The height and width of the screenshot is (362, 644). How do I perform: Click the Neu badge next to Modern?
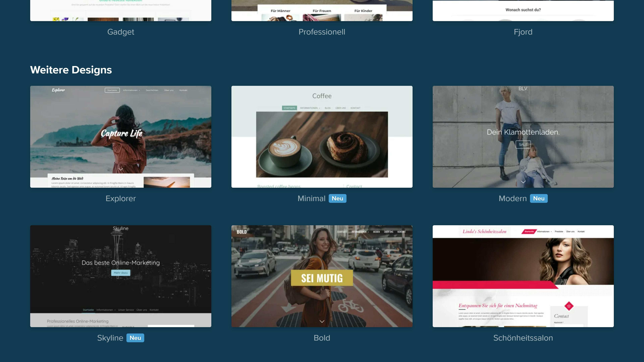pos(539,198)
